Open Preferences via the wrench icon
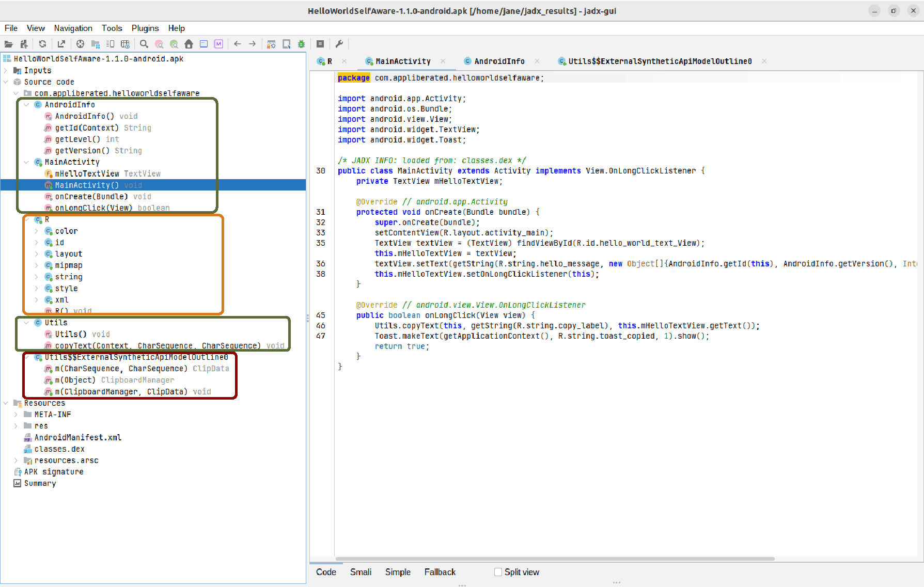 [x=339, y=44]
